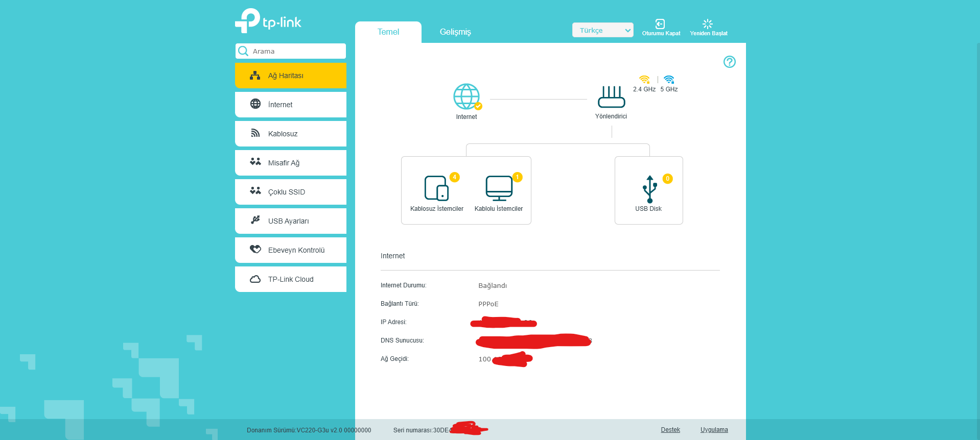Viewport: 980px width, 440px height.
Task: Select the Internet globe on network map
Action: coord(467,96)
